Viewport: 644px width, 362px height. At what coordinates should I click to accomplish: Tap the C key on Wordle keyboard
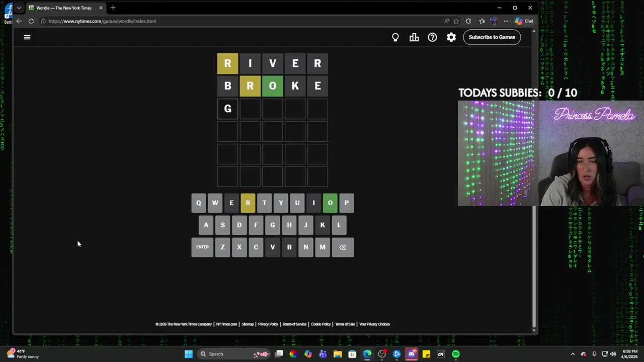click(x=256, y=247)
